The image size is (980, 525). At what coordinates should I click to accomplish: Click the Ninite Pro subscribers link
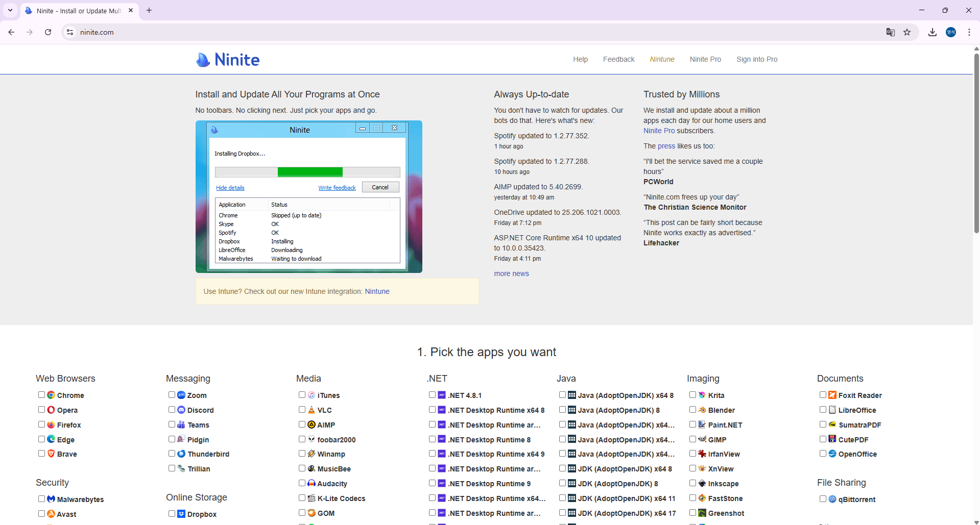click(659, 131)
